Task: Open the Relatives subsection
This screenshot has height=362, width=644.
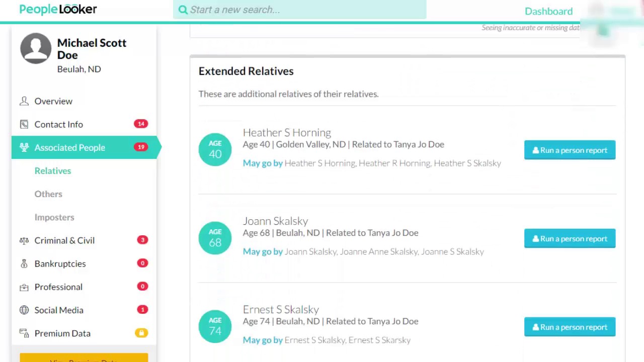Action: [53, 171]
